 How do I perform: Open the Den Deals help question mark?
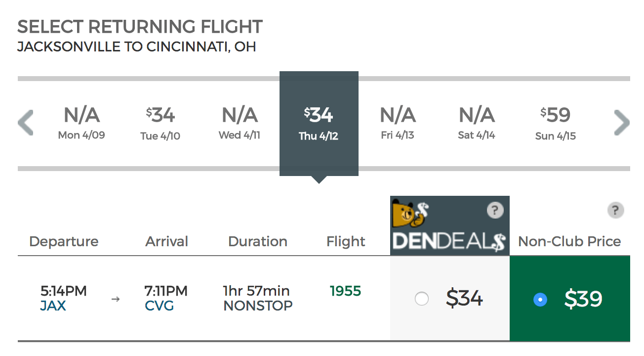click(495, 210)
